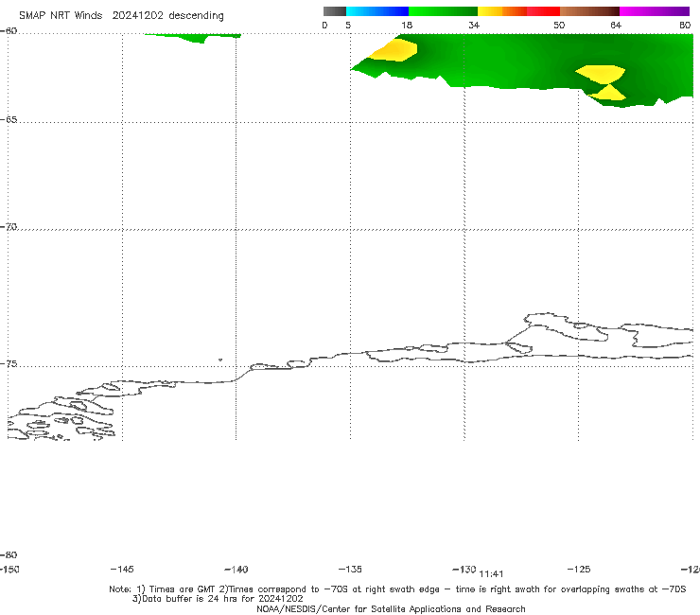Click the 'Times are GMT' note line

point(397,589)
